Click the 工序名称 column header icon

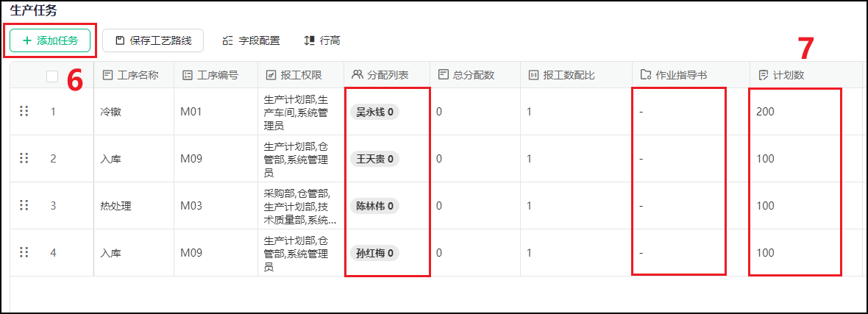click(x=107, y=75)
